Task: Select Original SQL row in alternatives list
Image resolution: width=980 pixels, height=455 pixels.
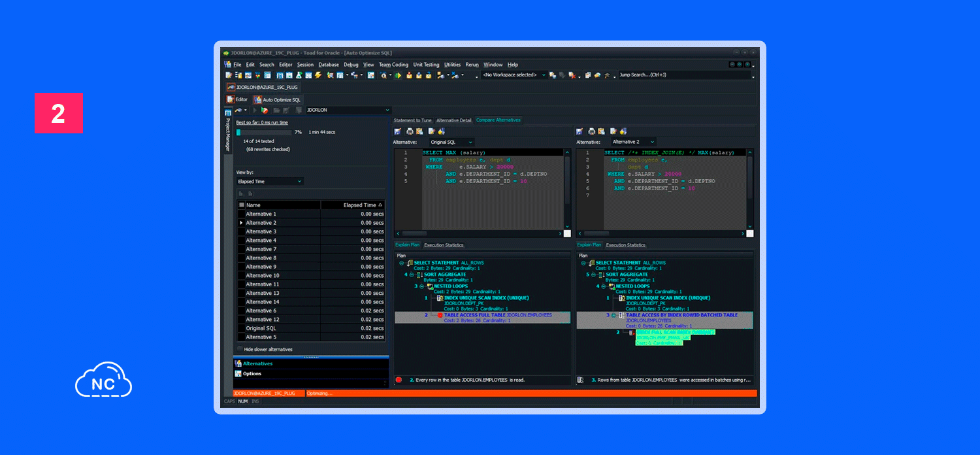Action: (x=311, y=328)
